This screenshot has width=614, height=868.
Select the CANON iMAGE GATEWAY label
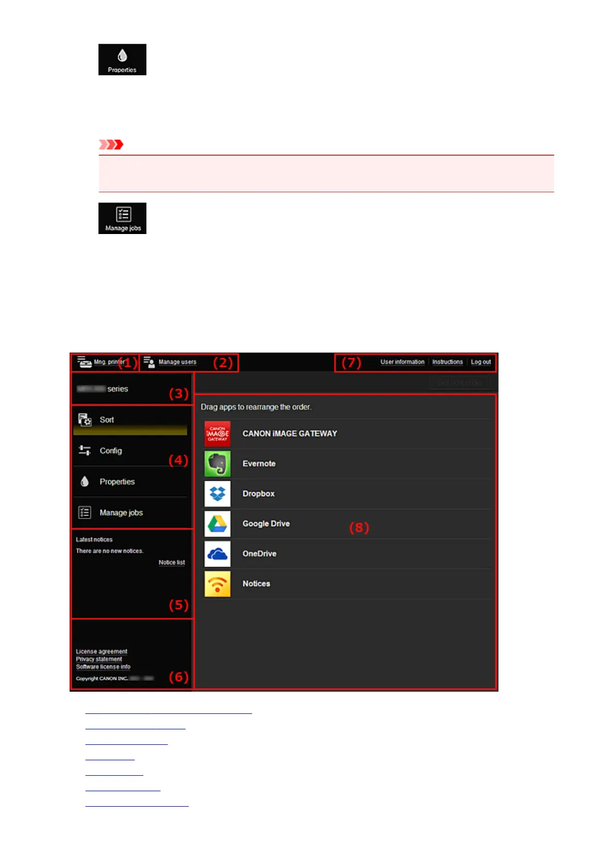click(x=290, y=433)
